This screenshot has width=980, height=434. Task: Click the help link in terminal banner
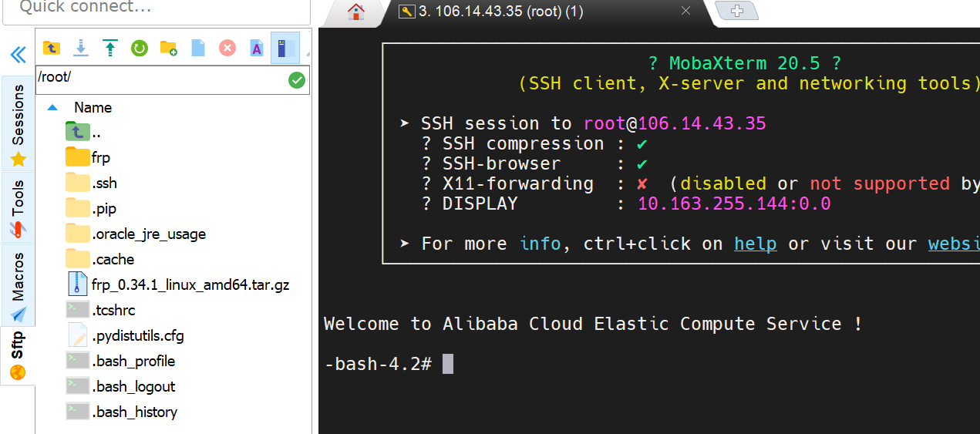click(x=755, y=244)
